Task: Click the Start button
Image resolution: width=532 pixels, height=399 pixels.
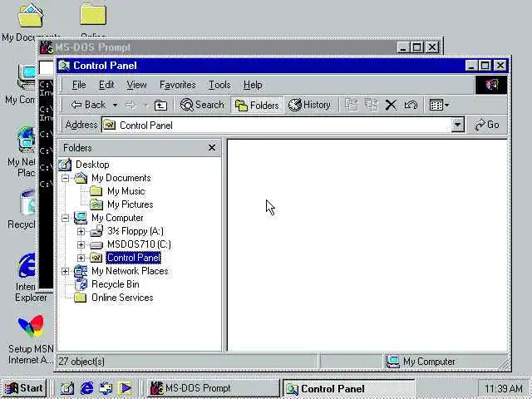Action: click(x=24, y=388)
